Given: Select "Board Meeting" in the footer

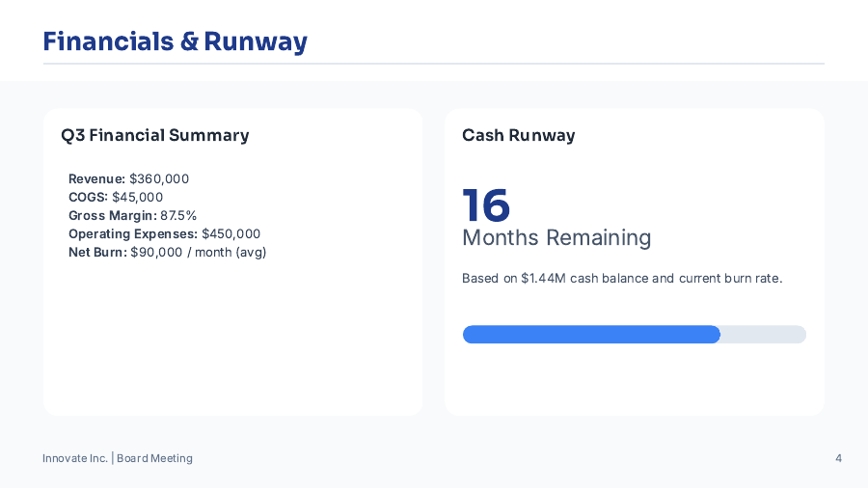Looking at the screenshot, I should (154, 458).
